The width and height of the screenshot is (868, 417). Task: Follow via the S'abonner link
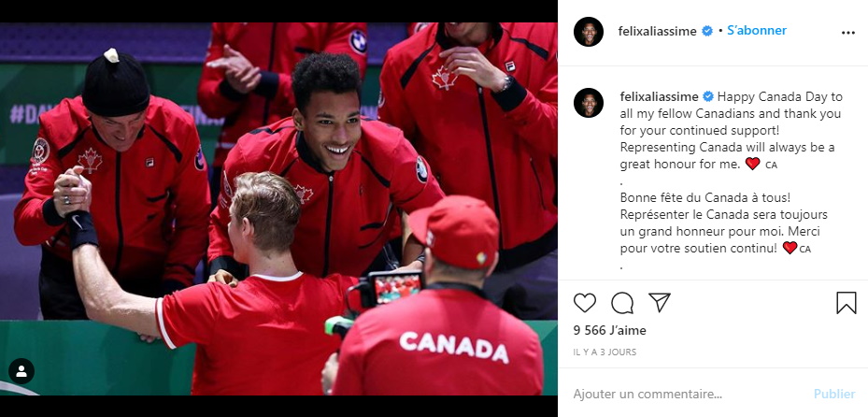click(x=757, y=31)
